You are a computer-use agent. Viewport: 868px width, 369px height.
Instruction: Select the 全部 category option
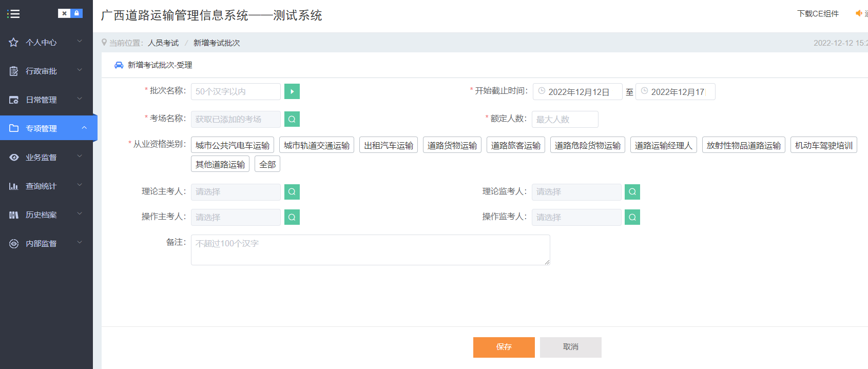pos(267,164)
